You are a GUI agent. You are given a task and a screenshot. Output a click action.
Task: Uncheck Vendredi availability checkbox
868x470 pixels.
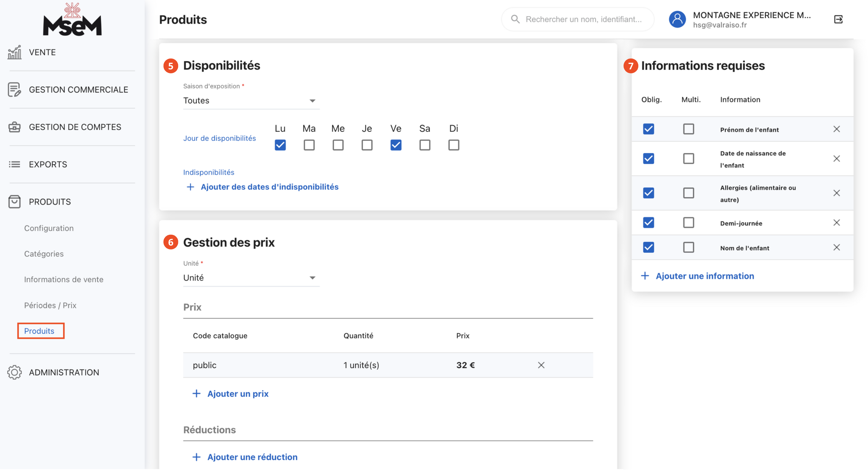(396, 145)
